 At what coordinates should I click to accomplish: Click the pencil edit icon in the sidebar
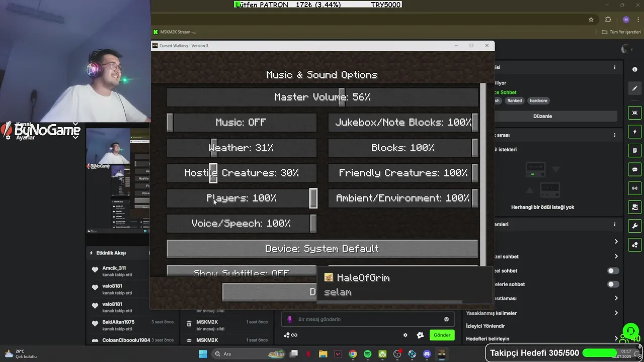click(x=634, y=88)
